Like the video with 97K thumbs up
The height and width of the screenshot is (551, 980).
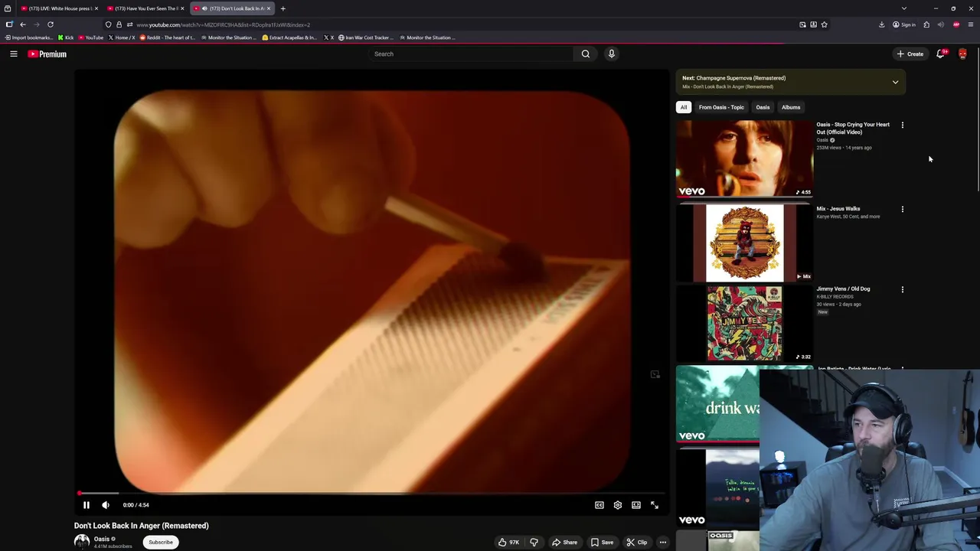tap(508, 542)
